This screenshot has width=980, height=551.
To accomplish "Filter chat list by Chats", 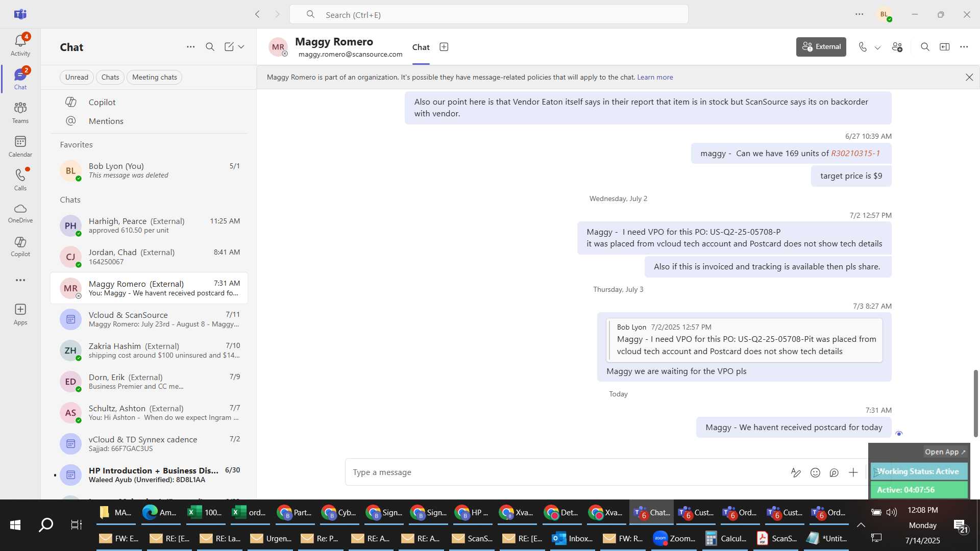I will click(x=110, y=77).
